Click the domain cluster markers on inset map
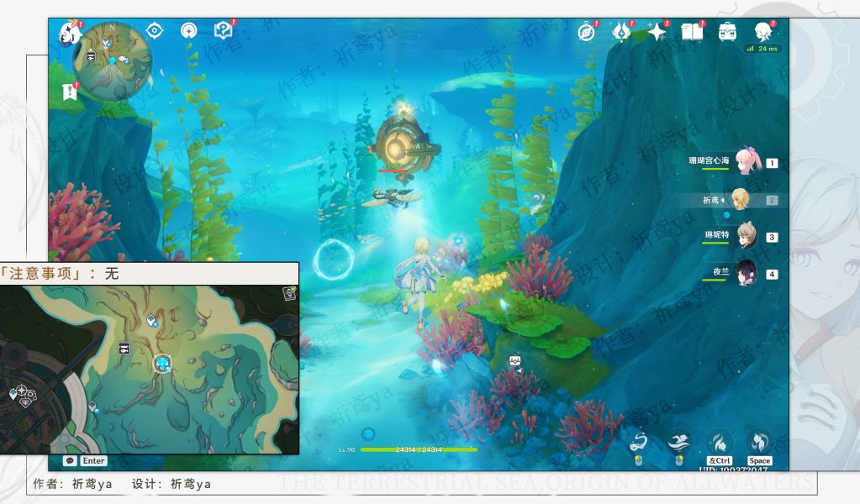The height and width of the screenshot is (504, 860). point(22,396)
